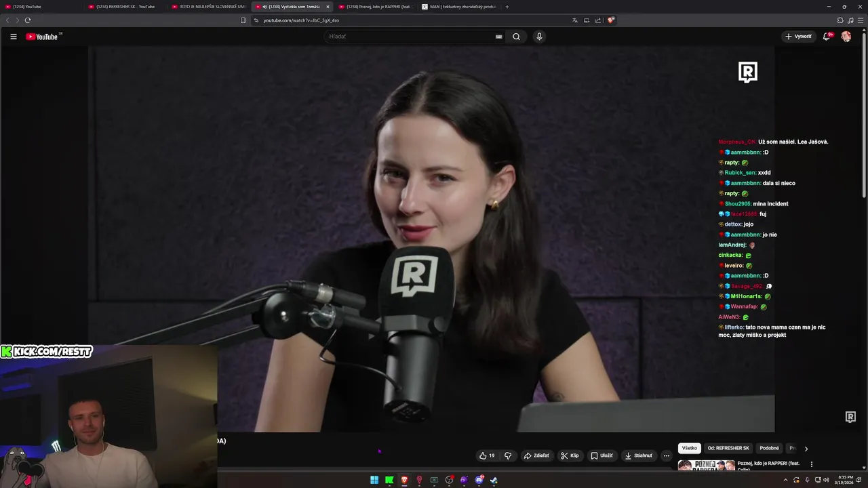Image resolution: width=868 pixels, height=488 pixels.
Task: Select the Všetko filter chip
Action: pos(690,448)
